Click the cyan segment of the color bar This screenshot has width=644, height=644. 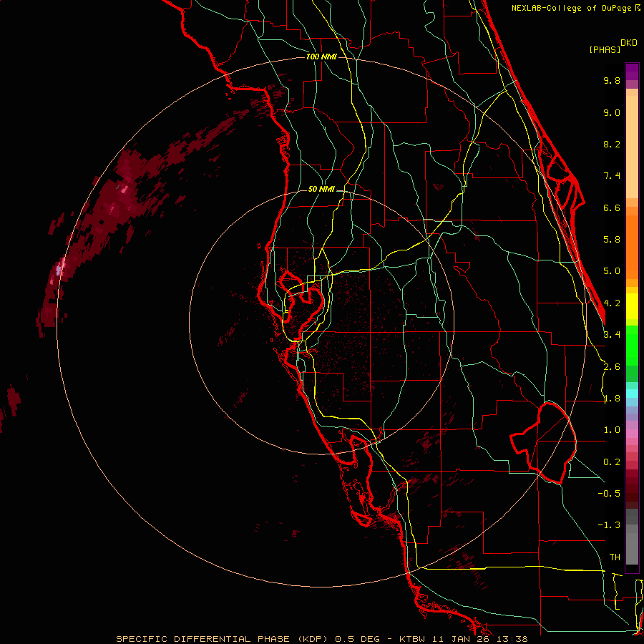[632, 394]
